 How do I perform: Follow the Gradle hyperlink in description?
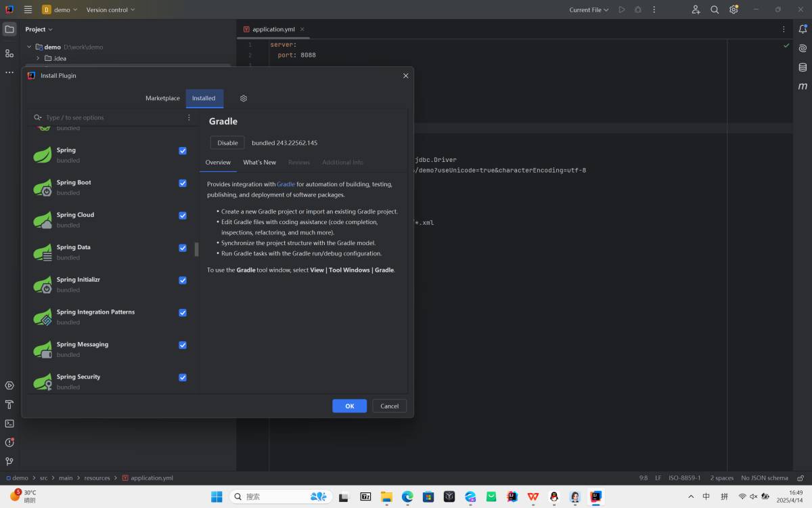point(286,184)
